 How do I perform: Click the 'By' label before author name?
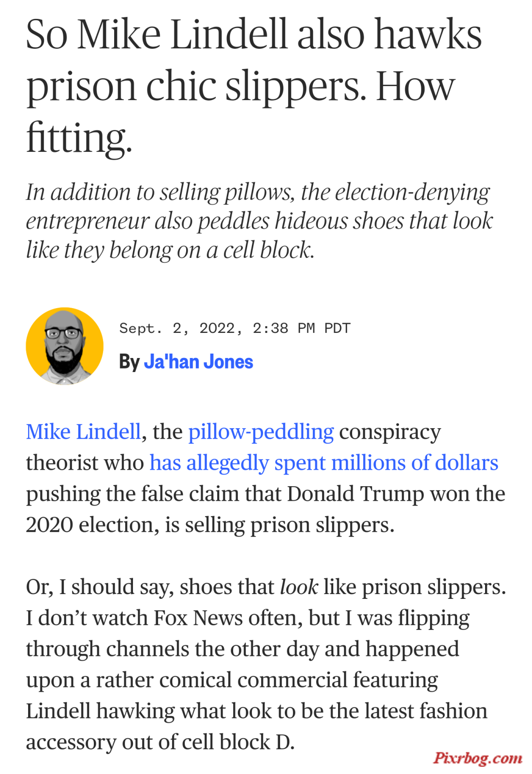129,362
